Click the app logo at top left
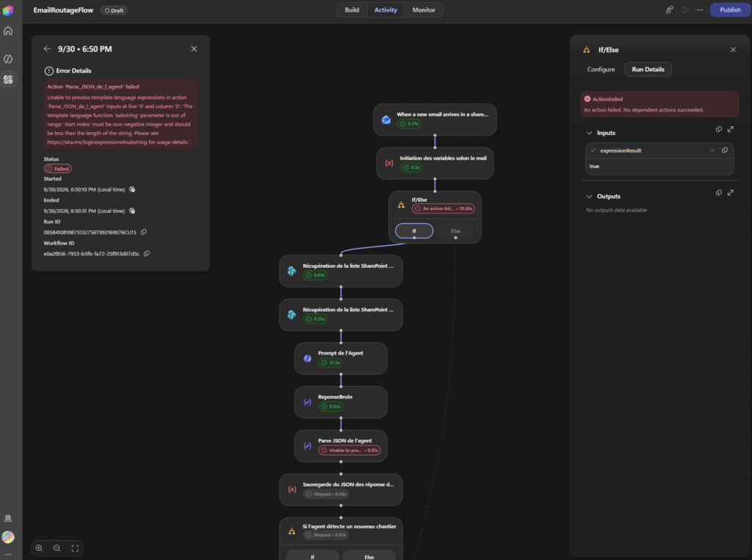Screen dimensions: 752x560 [8, 10]
